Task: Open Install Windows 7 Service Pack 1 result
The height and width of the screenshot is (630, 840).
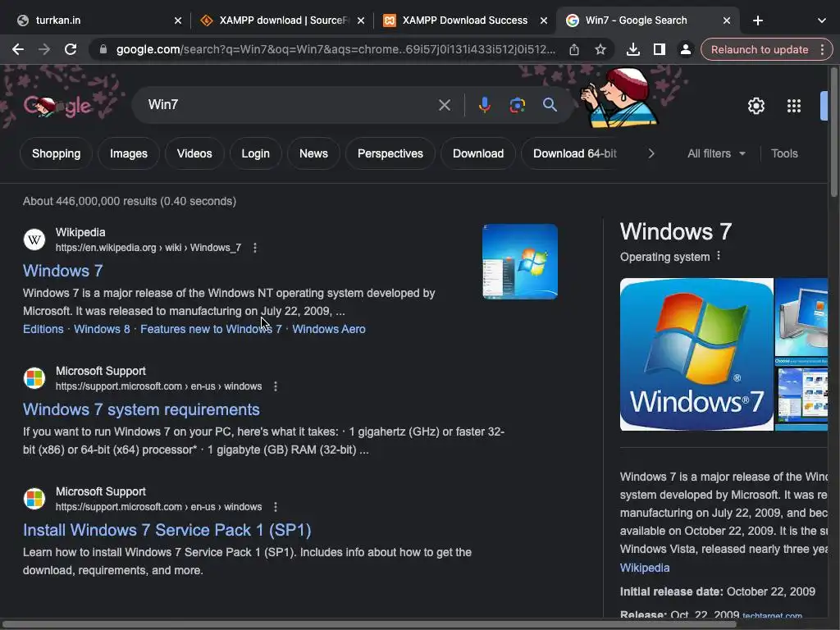Action: 167,530
